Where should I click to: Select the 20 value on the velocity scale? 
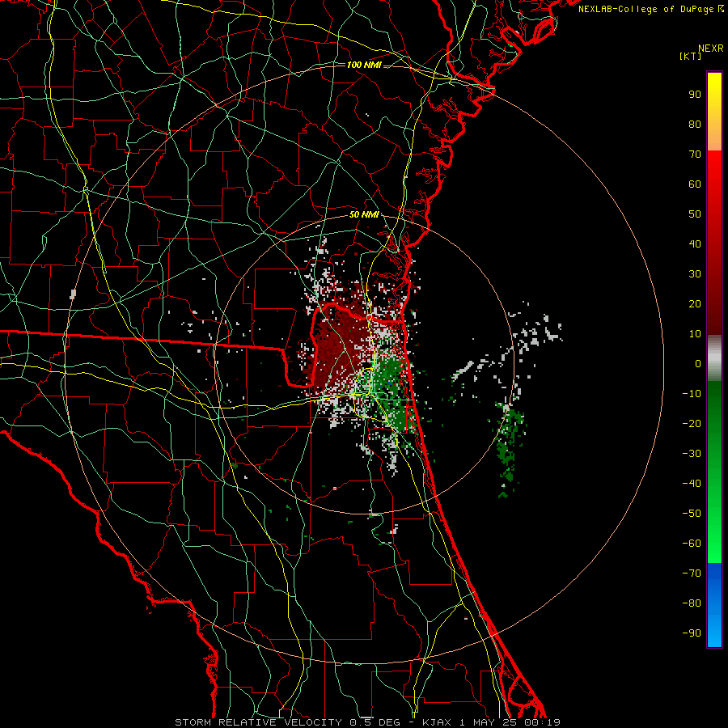point(695,303)
